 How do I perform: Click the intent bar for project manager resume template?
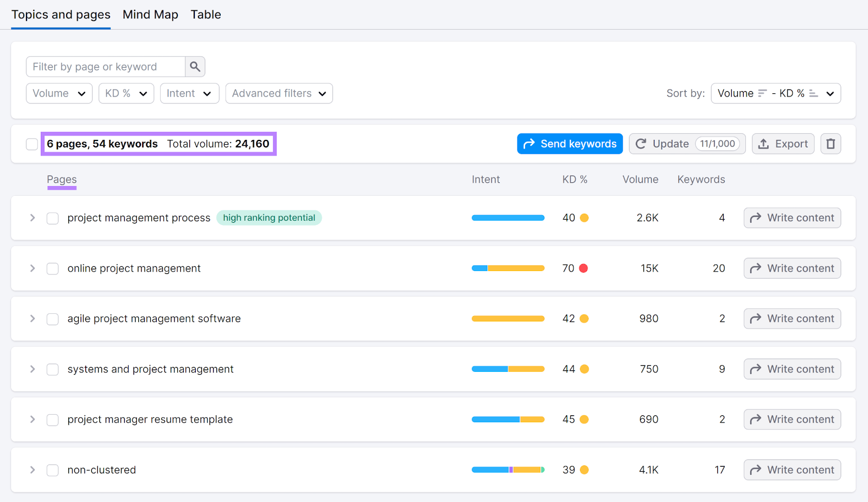508,419
